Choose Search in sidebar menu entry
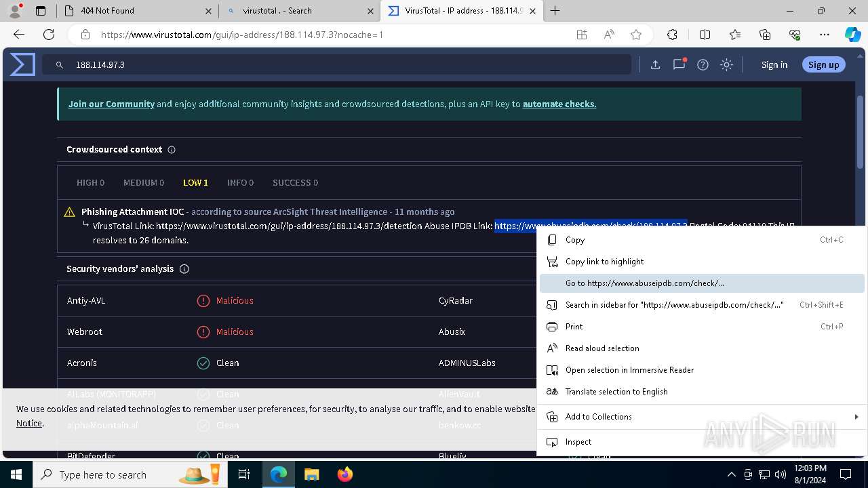868x488 pixels. point(702,305)
